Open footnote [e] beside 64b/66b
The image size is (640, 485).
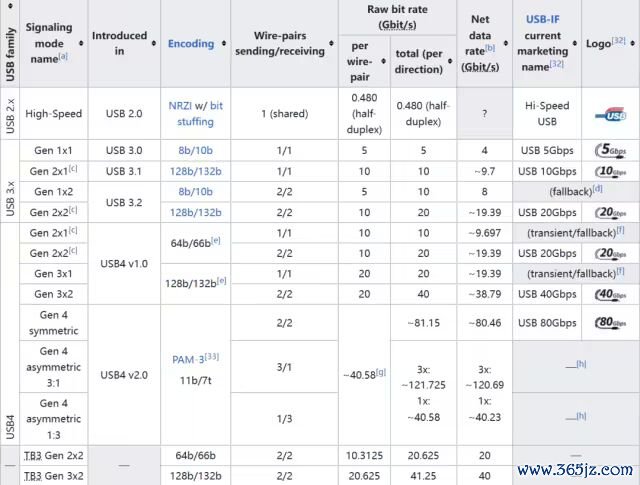[x=216, y=240]
